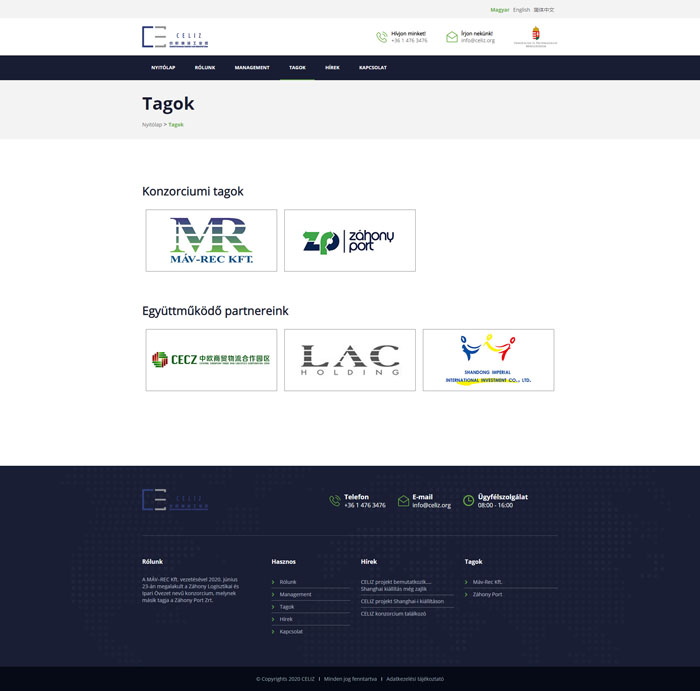This screenshot has width=700, height=691.
Task: Click the header info@celiz.org email address
Action: [x=478, y=41]
